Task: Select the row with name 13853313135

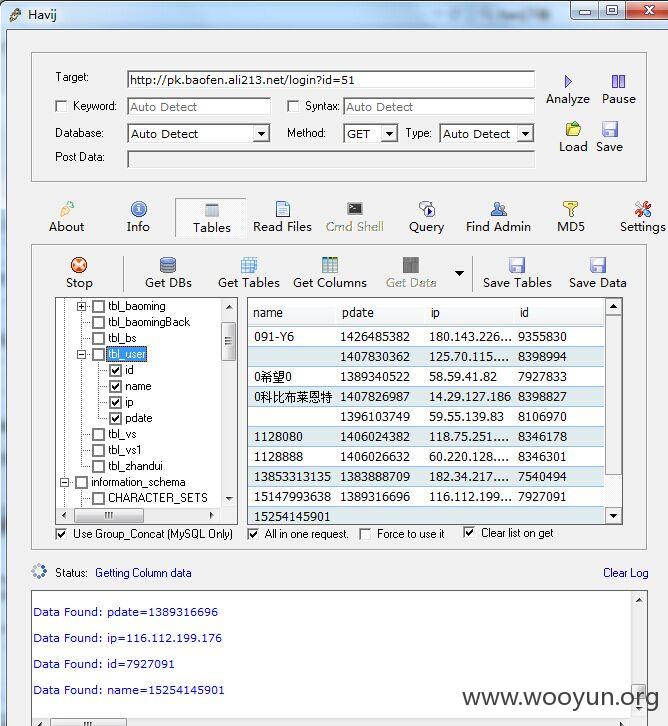Action: click(426, 476)
